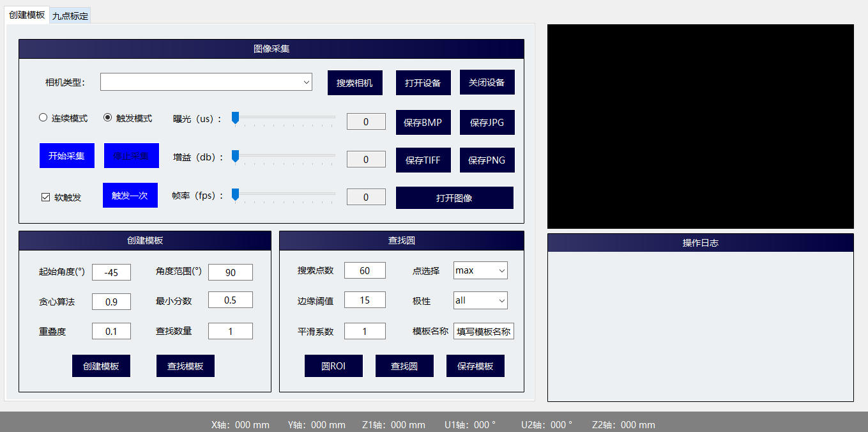Click the 搜索相机 button to search cameras
The width and height of the screenshot is (868, 432).
[355, 82]
